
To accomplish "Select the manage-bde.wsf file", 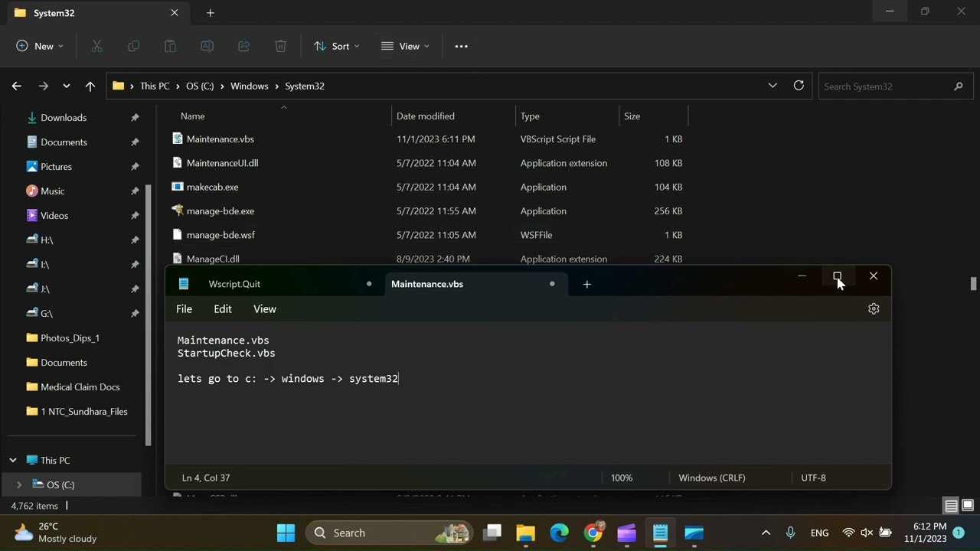I will tap(220, 235).
